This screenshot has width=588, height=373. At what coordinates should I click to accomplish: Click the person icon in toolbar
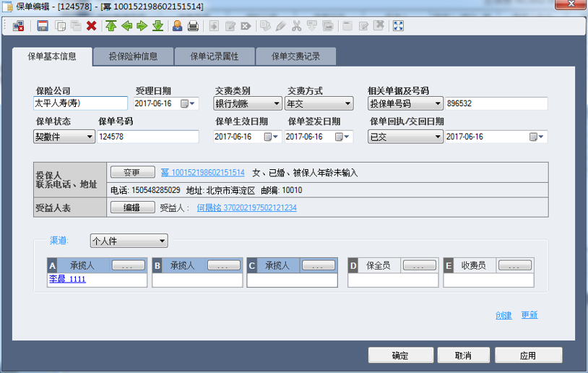(177, 26)
